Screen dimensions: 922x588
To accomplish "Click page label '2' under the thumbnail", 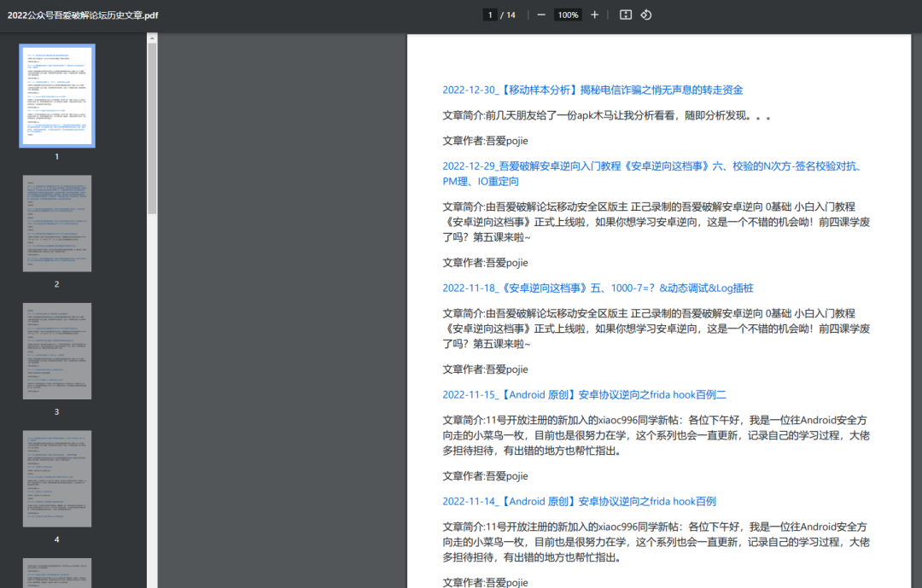I will pos(57,284).
